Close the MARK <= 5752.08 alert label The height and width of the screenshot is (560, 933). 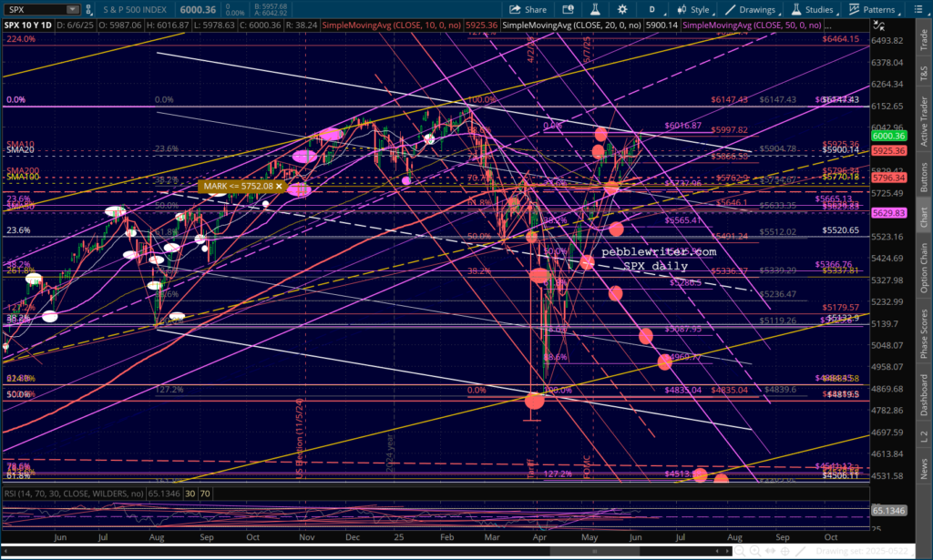[x=281, y=187]
